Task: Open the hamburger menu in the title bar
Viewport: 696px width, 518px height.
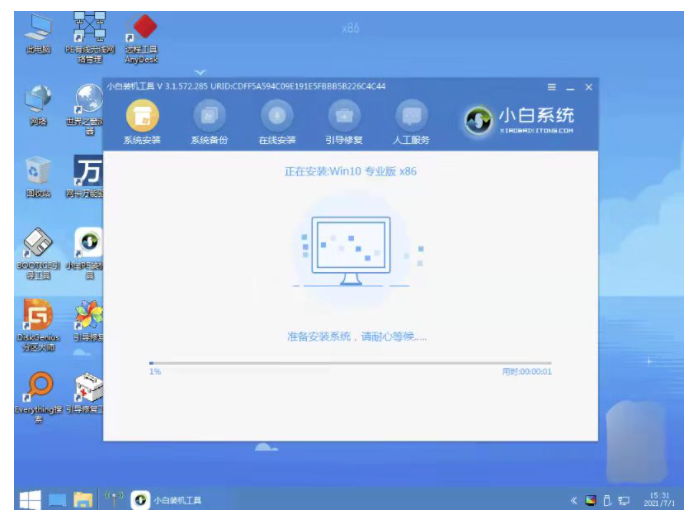Action: [552, 88]
